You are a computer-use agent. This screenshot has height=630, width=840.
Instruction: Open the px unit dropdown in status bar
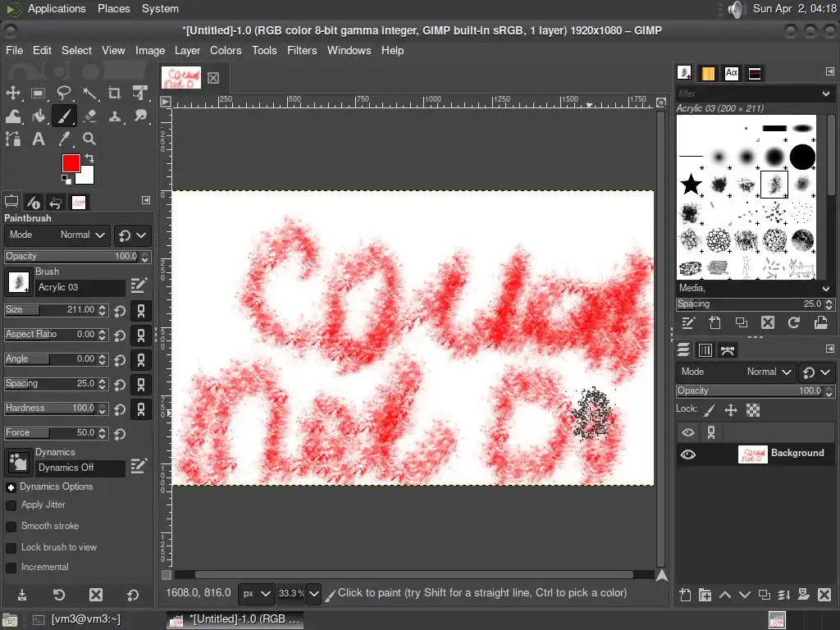coord(256,594)
